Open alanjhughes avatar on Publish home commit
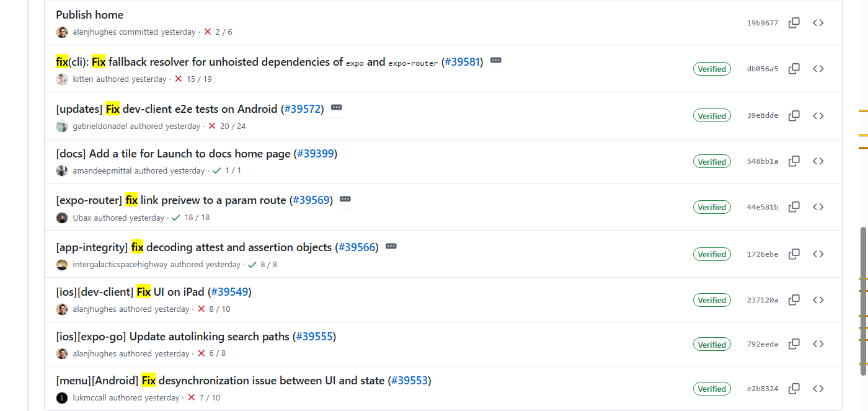 (62, 32)
